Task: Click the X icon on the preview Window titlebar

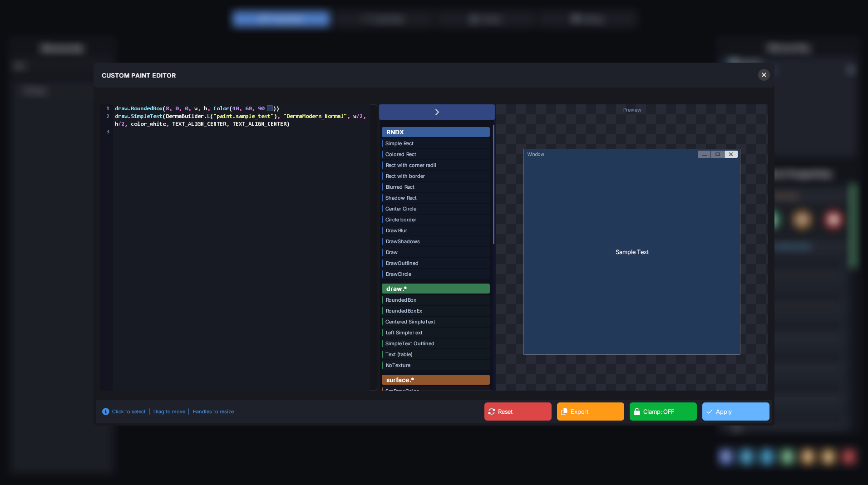Action: (x=731, y=154)
